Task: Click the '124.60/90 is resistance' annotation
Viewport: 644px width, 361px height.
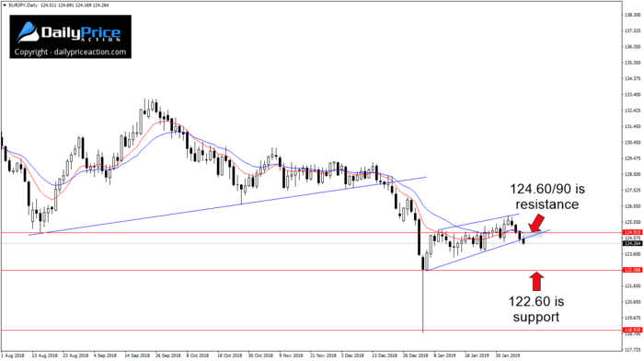Action: coord(547,196)
